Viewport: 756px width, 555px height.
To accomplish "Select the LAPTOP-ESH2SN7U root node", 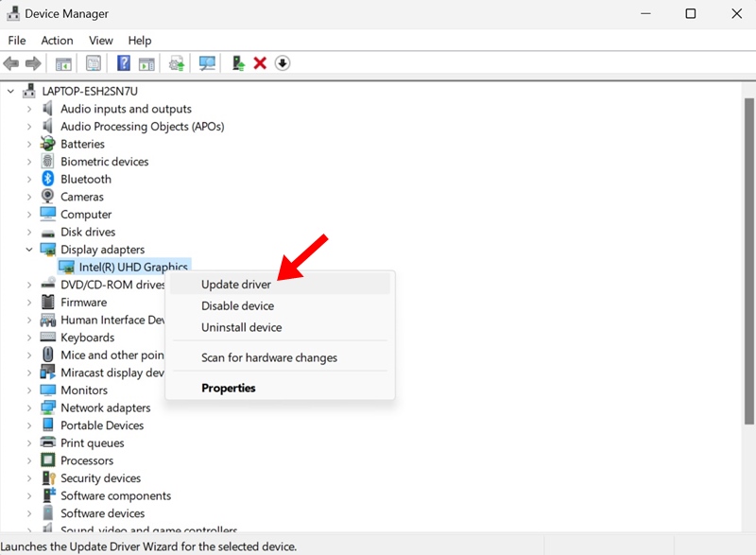I will click(x=90, y=92).
